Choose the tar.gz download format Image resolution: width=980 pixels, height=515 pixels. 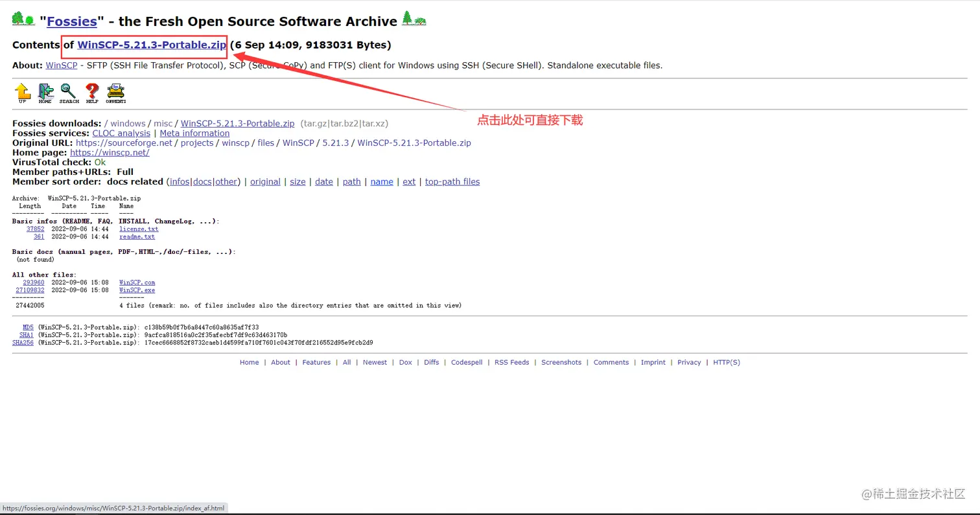(316, 124)
